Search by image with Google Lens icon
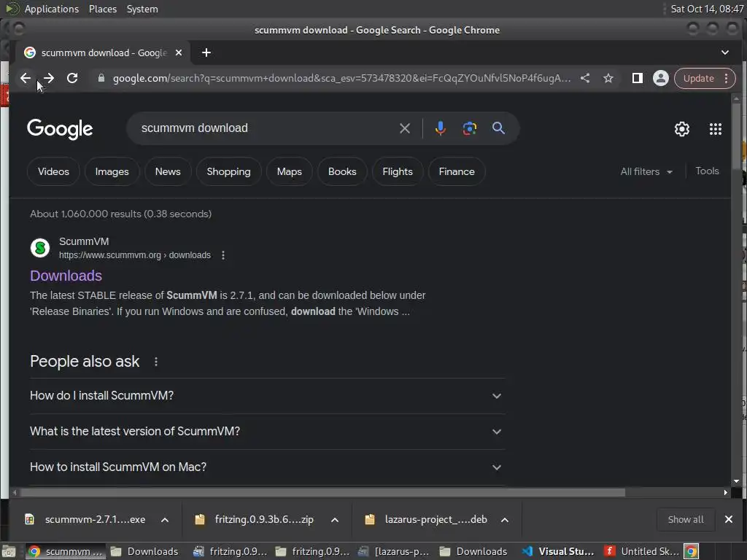747x560 pixels. coord(469,128)
